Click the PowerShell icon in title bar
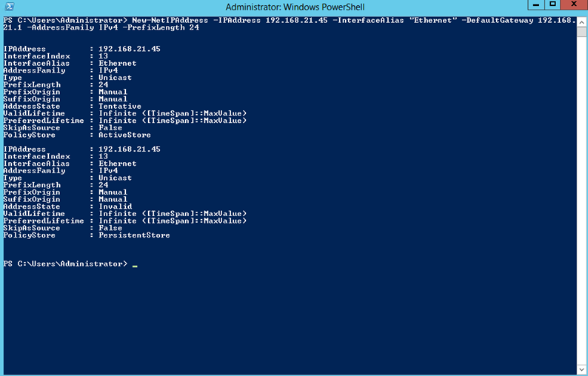The image size is (588, 376). (x=10, y=7)
